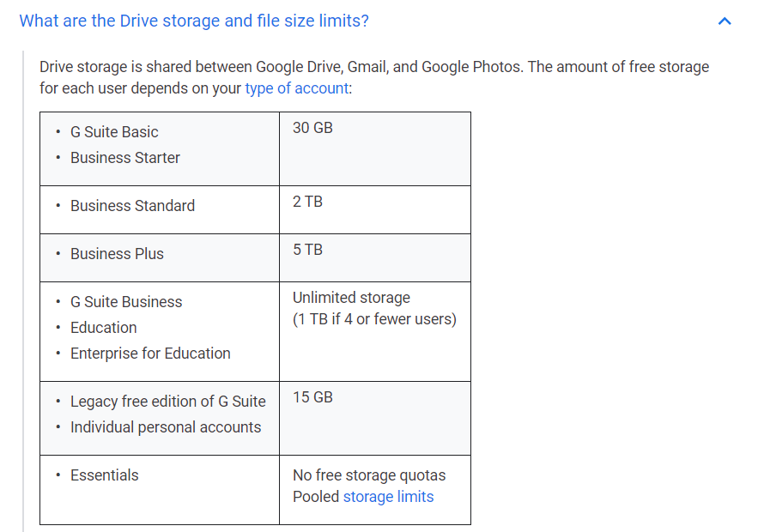Click the 'Business Starter' list entry
758x532 pixels.
tap(125, 158)
